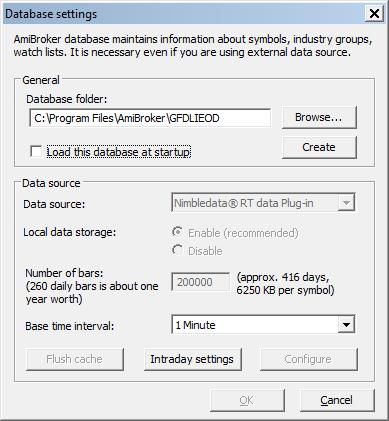Click the Create database button
Viewport: 389px width, 421px height.
point(319,147)
